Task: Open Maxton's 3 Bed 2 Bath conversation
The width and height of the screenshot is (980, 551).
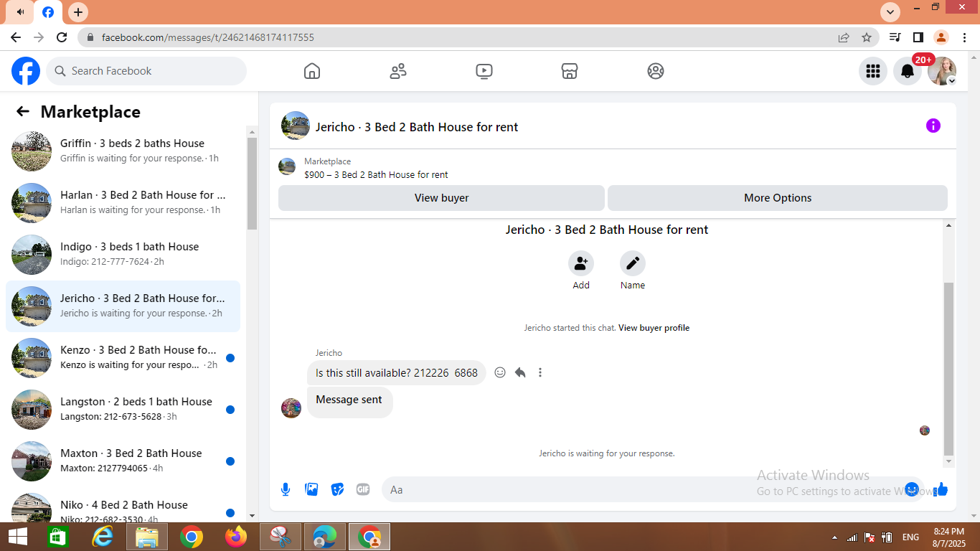Action: pos(123,461)
